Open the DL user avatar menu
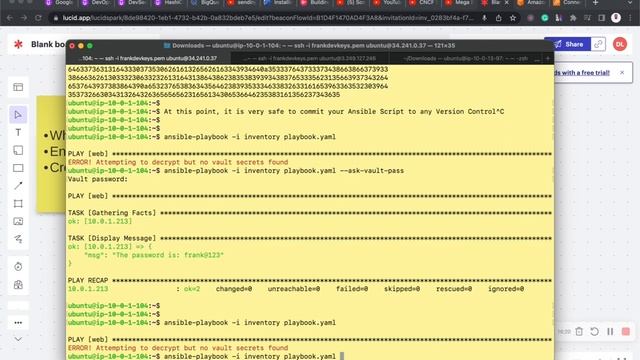 [620, 44]
